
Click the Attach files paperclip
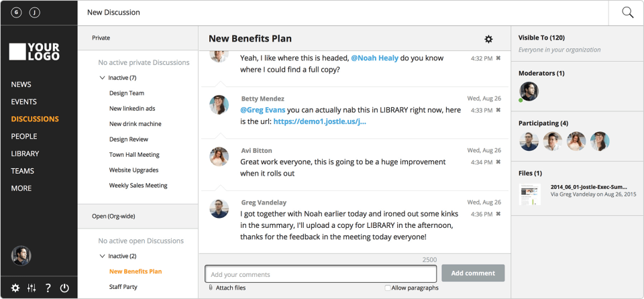pyautogui.click(x=211, y=288)
